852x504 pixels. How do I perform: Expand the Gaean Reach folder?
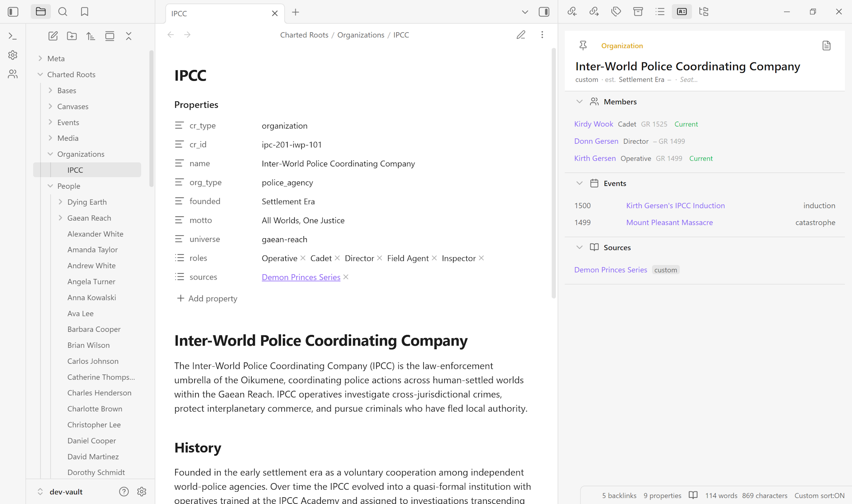point(60,218)
